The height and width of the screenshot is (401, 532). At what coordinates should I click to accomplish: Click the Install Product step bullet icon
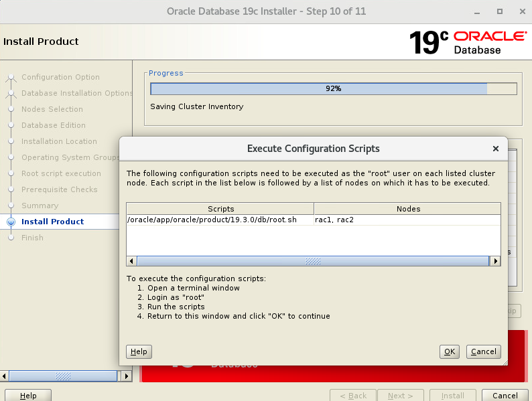[x=11, y=222]
